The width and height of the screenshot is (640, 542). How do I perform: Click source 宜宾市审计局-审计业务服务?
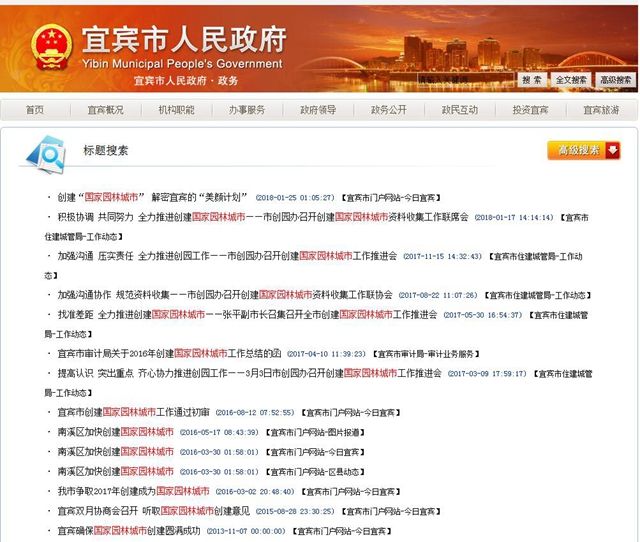coord(426,354)
